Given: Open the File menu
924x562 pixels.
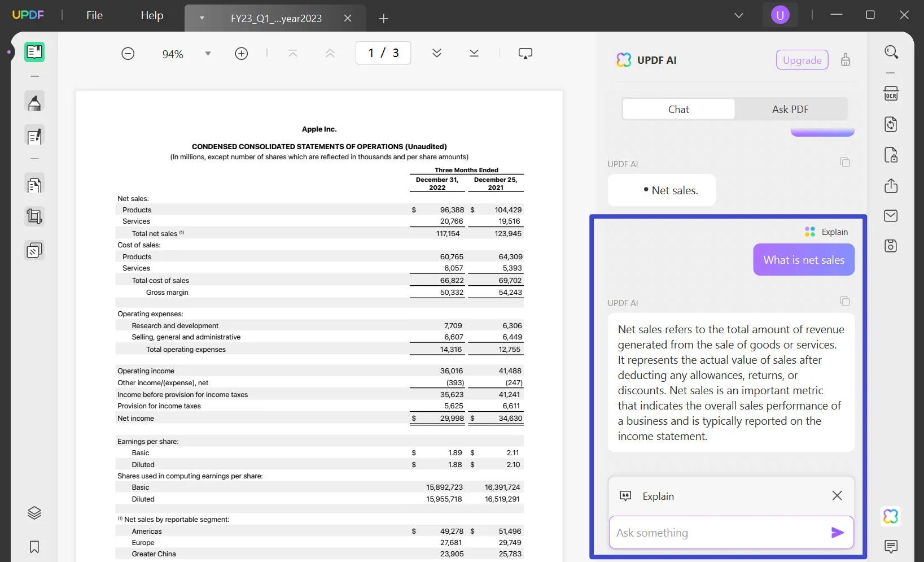Looking at the screenshot, I should tap(94, 15).
